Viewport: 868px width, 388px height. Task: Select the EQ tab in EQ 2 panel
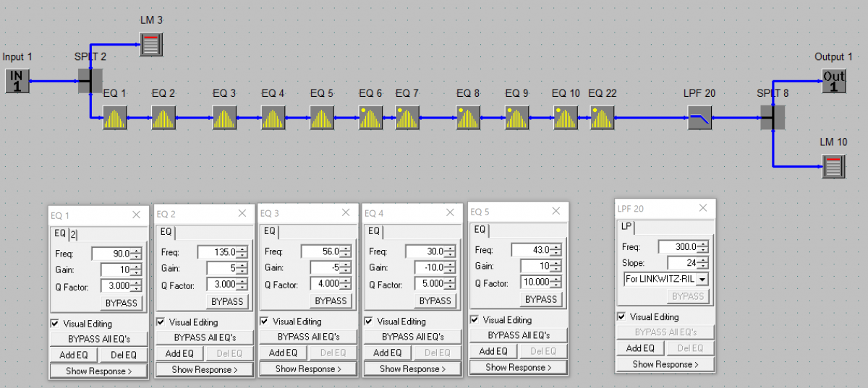166,232
